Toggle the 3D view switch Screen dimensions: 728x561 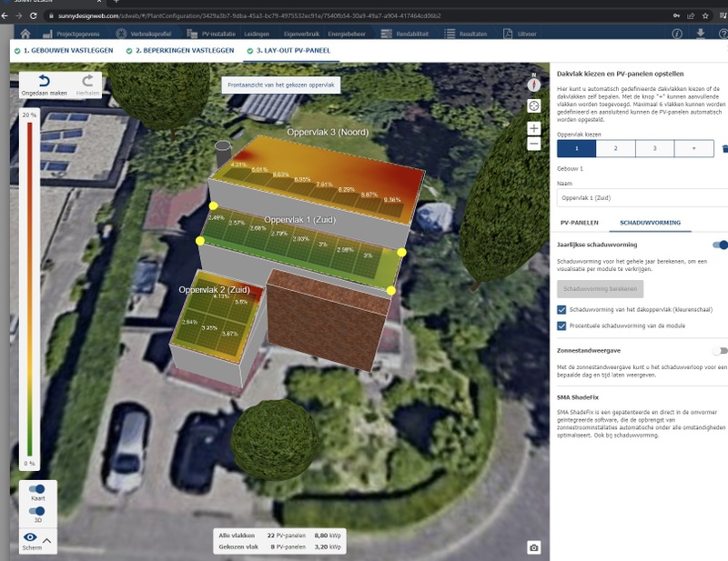point(36,511)
